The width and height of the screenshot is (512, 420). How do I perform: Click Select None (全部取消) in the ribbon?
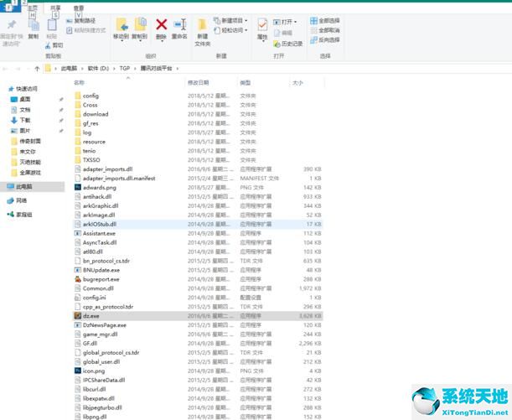click(328, 29)
